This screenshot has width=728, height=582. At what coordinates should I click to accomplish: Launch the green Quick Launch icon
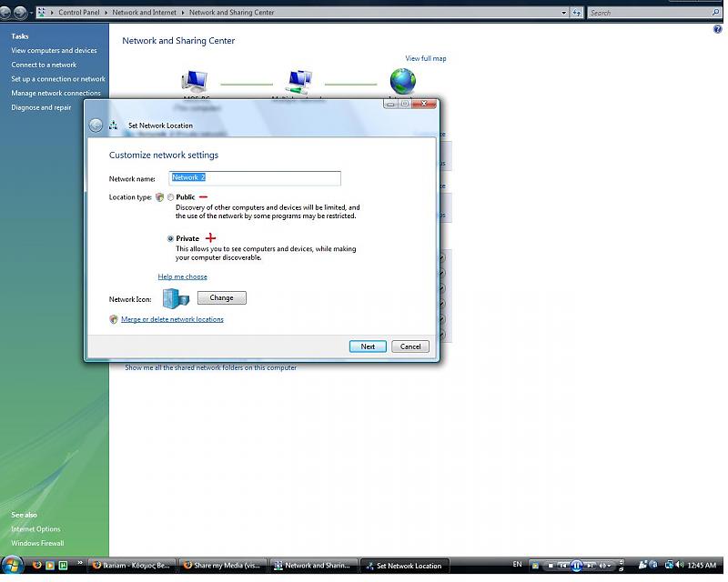click(63, 566)
